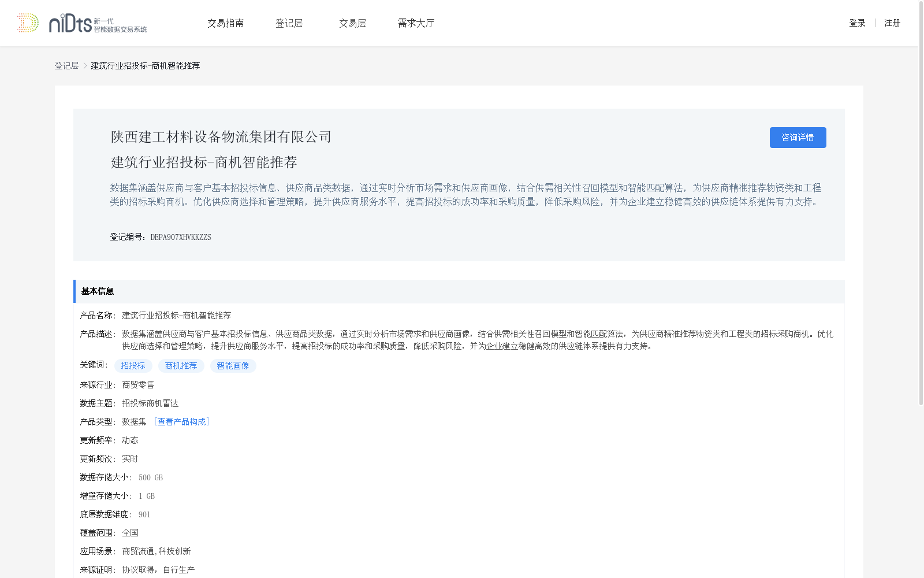Select company name 陕西建工材料设备物流集团有限公司

coord(221,137)
